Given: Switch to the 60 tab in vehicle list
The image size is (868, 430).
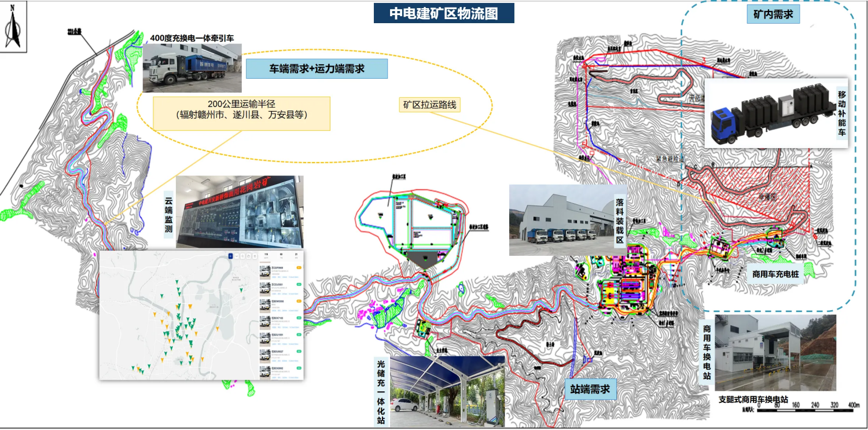Looking at the screenshot, I should [x=281, y=256].
